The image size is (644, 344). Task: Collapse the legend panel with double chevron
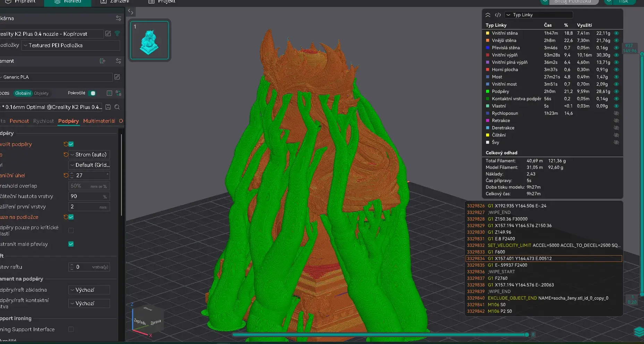488,15
